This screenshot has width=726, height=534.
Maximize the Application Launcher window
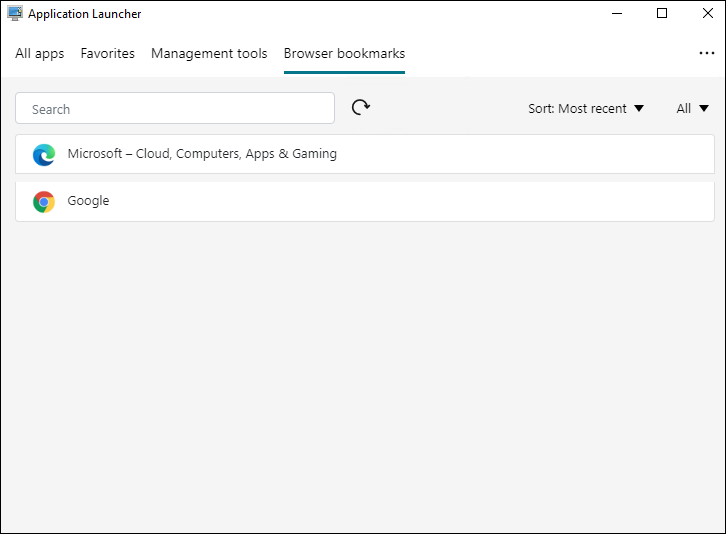[x=662, y=14]
